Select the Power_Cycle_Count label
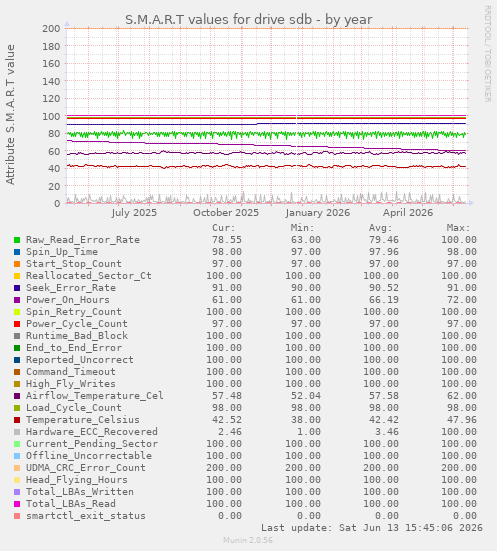497x551 pixels. (77, 324)
